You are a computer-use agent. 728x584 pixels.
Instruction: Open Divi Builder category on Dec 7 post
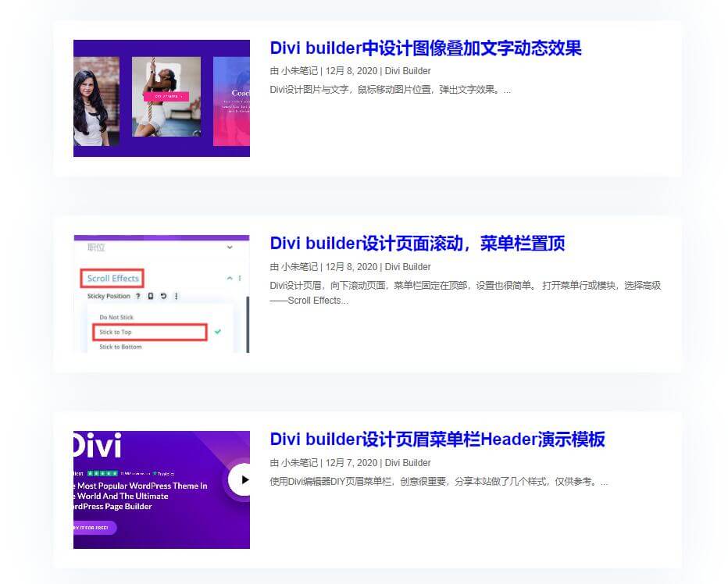(x=408, y=463)
